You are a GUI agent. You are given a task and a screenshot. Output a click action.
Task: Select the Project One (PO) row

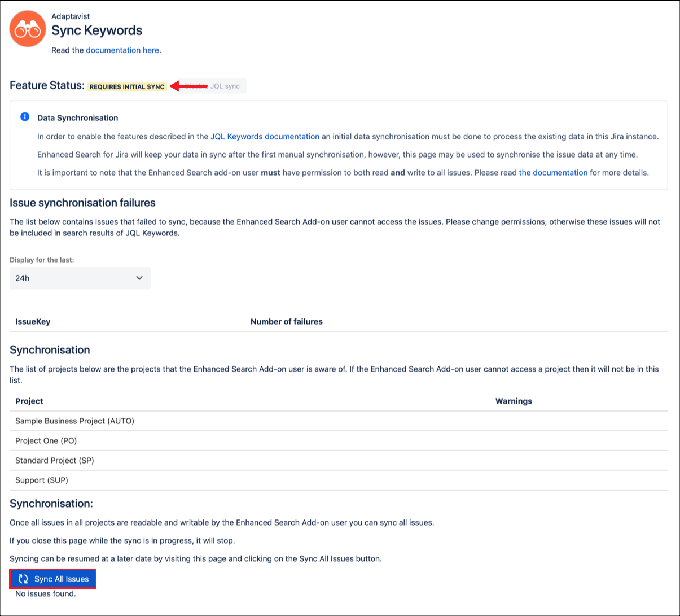point(339,441)
